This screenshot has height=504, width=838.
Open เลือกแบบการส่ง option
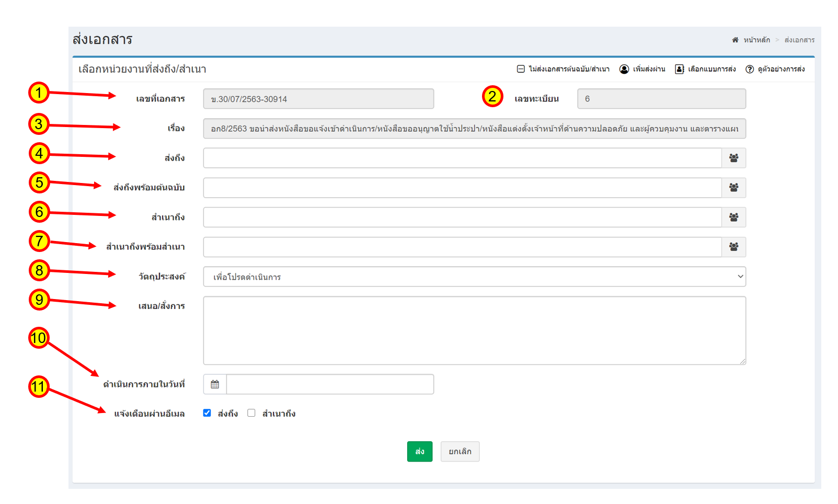(x=705, y=69)
